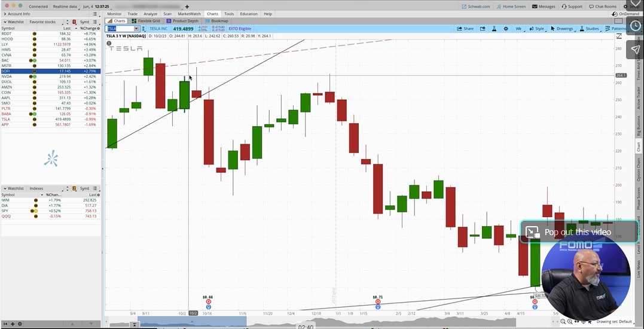Click the OnDemand button
This screenshot has width=644, height=329.
coord(625,14)
